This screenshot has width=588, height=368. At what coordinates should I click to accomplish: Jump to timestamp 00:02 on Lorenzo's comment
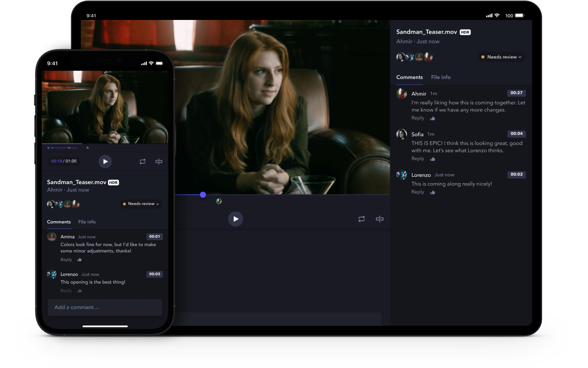(516, 174)
